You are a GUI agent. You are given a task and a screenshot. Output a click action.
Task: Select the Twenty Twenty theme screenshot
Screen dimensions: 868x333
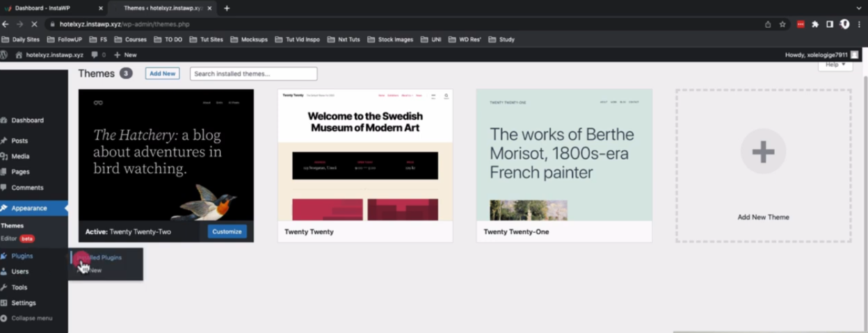coord(365,155)
